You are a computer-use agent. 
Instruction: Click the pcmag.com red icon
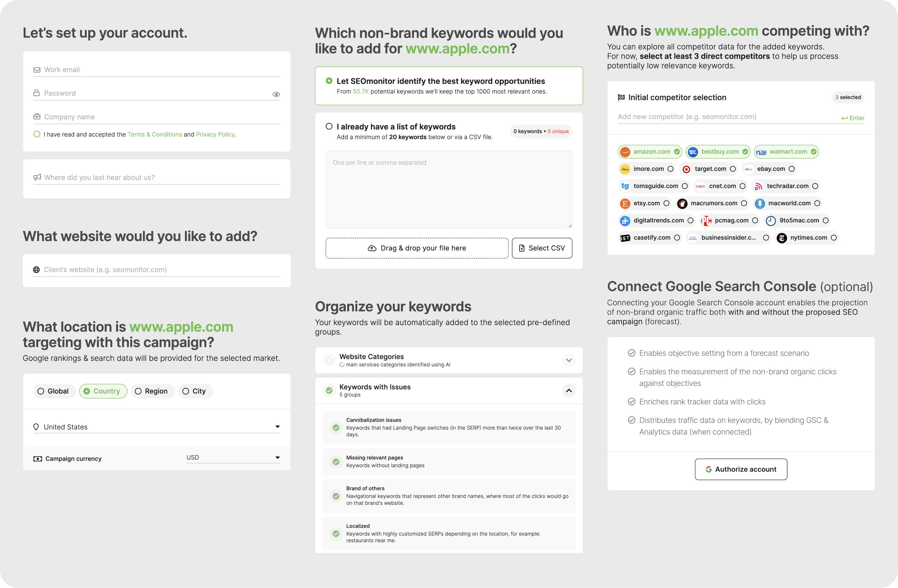pos(706,220)
